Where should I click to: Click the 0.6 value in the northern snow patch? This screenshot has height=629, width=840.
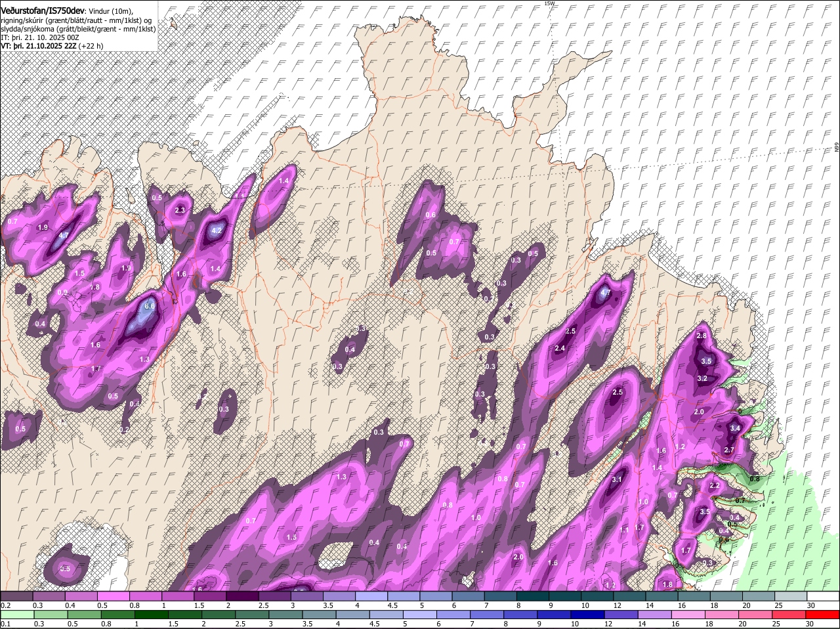click(430, 215)
